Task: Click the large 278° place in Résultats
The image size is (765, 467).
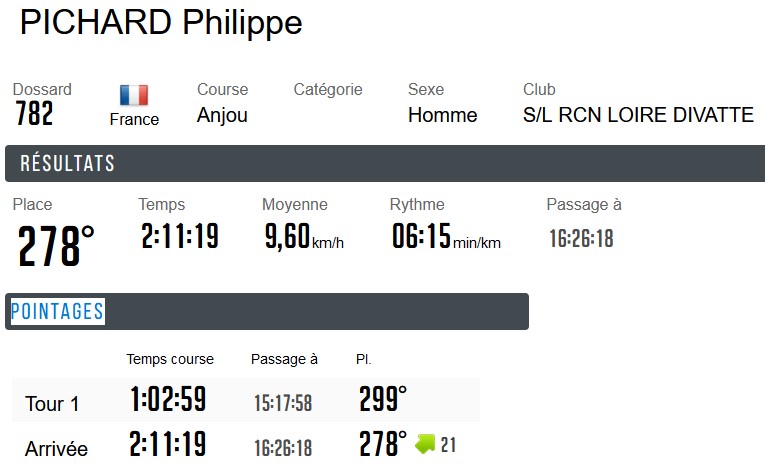Action: (56, 246)
